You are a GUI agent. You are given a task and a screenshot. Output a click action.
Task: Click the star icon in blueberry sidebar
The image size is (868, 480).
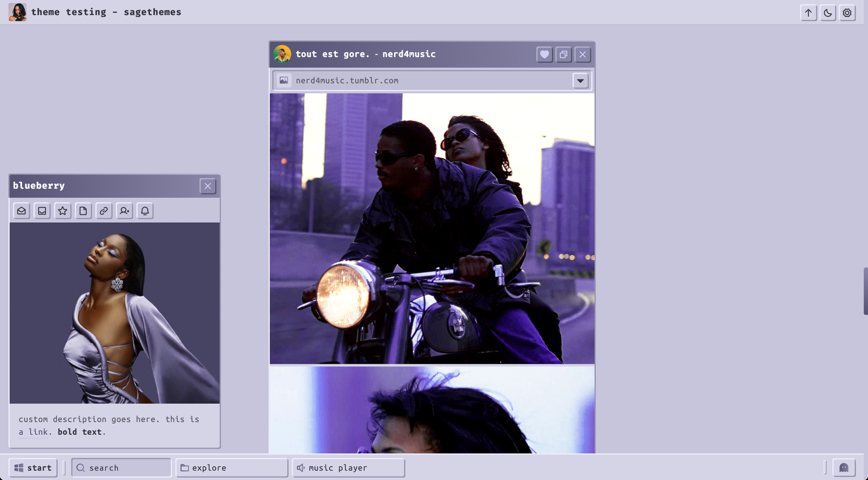(x=62, y=211)
